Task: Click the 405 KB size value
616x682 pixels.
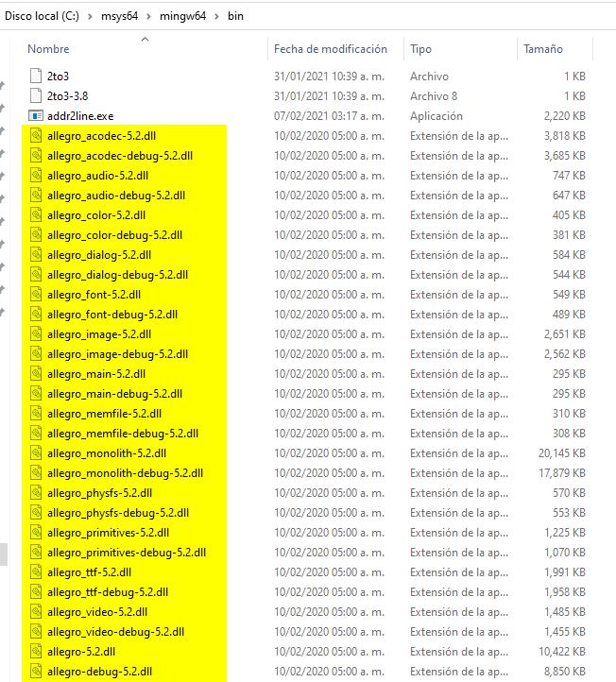Action: pos(569,215)
